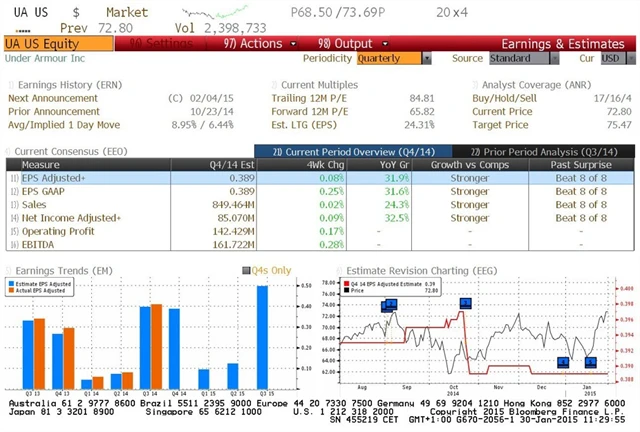Click the December marker icon on revision chart
Screen dimensions: 640x432
point(562,362)
